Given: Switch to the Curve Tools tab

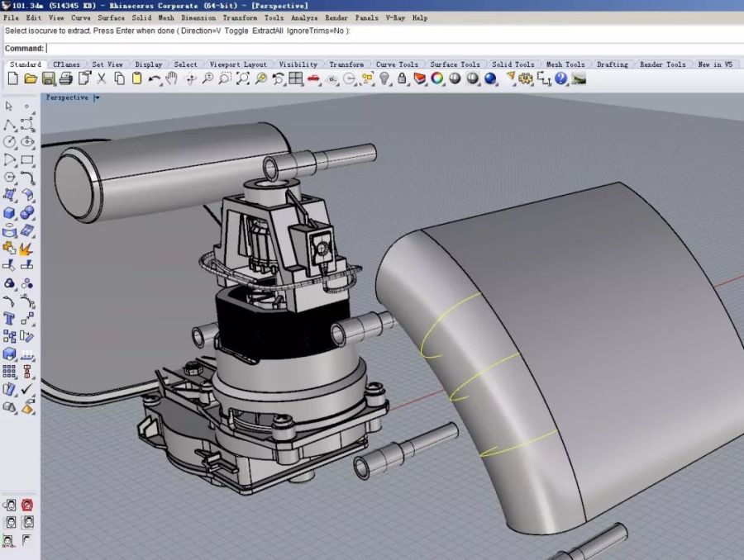Looking at the screenshot, I should pos(397,64).
